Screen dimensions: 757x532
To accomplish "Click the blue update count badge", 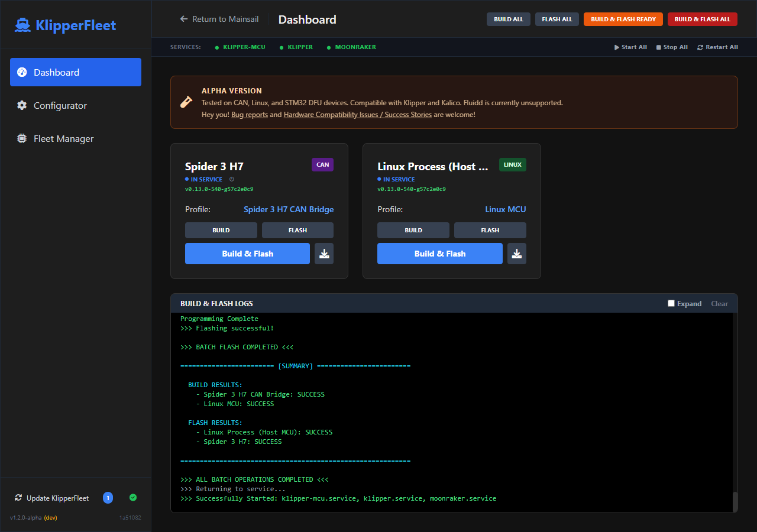I will coord(108,498).
